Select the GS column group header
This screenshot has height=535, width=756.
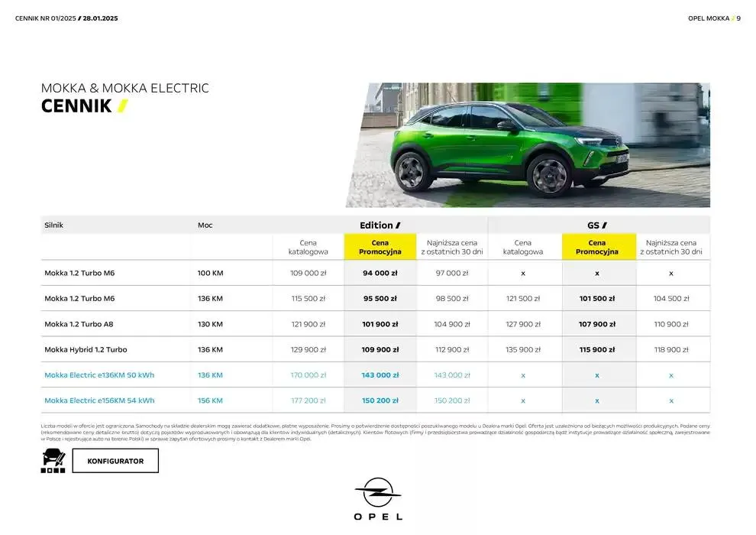pyautogui.click(x=596, y=225)
